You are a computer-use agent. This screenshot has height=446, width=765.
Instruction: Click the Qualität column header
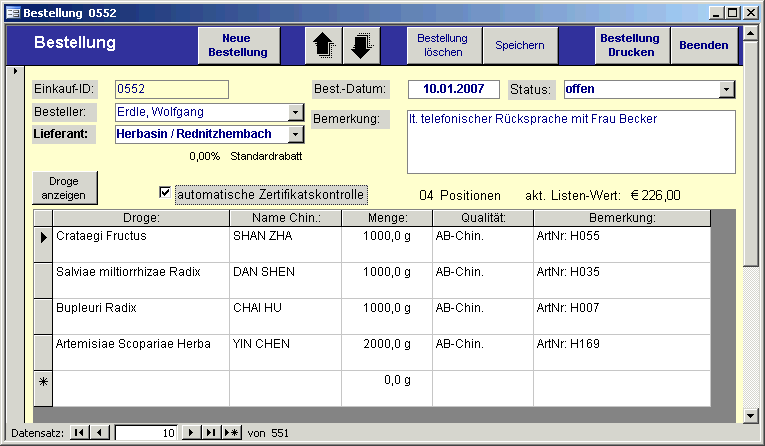coord(482,218)
